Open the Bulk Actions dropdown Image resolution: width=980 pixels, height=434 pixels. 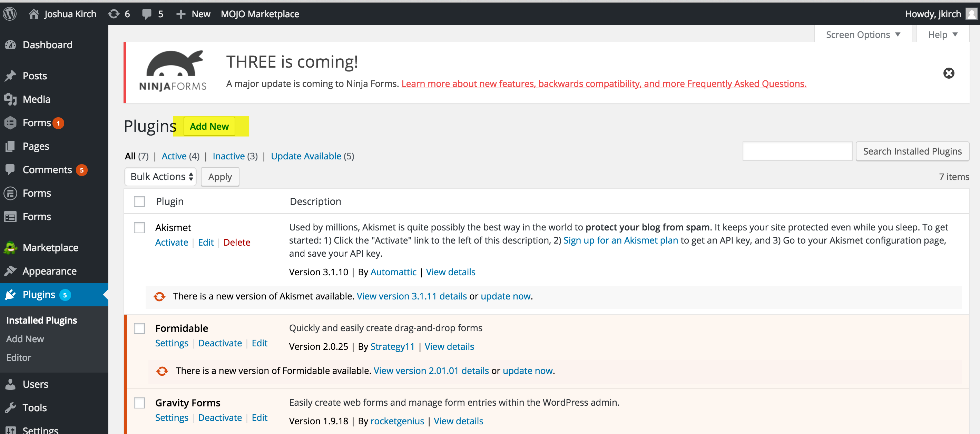pos(160,177)
